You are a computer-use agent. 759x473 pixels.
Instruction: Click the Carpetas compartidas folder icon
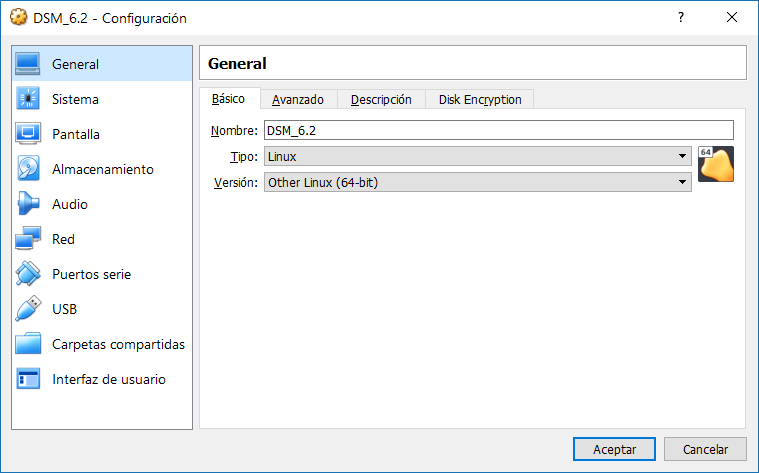tap(28, 344)
